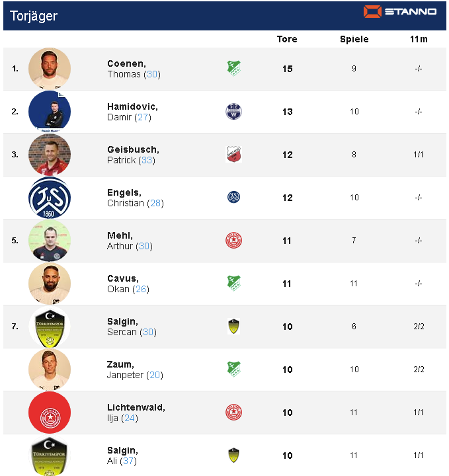Viewport: 449px width, 476px height.
Task: Open Patrick Geisbusch's player photo
Action: click(x=50, y=154)
